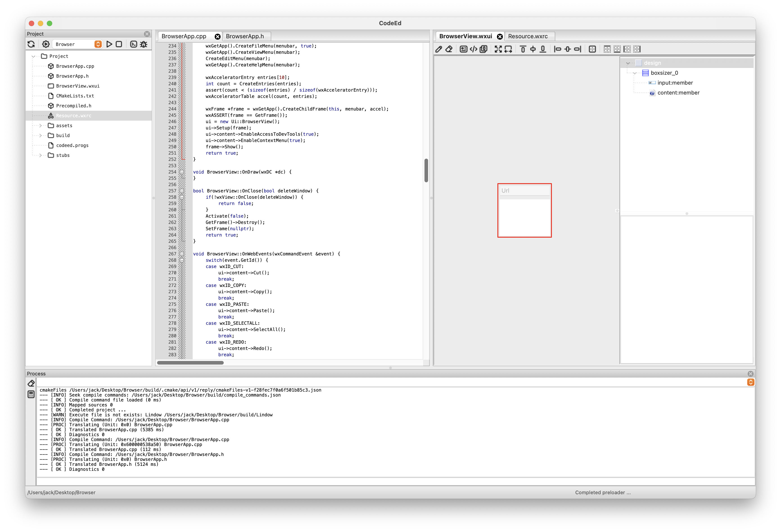Close the BrowserView.wxui tab
781x532 pixels.
point(500,37)
